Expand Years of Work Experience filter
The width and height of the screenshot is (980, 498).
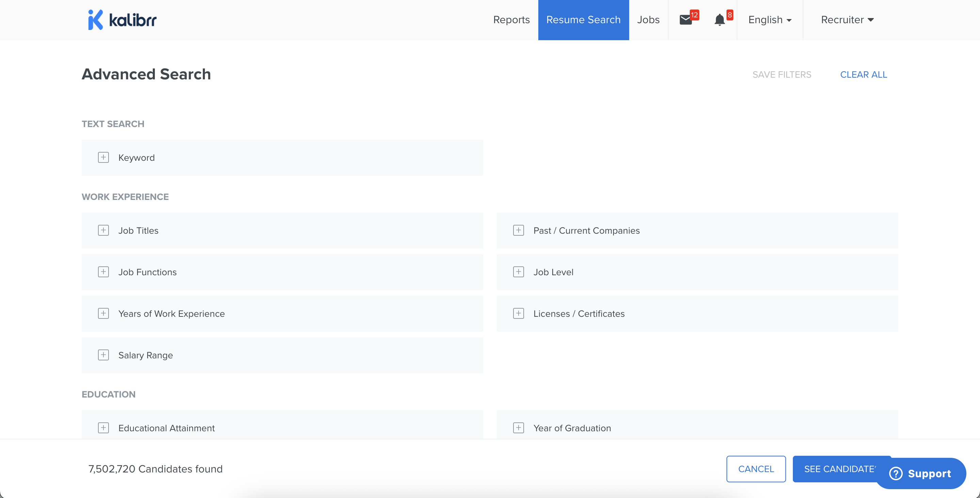(103, 313)
